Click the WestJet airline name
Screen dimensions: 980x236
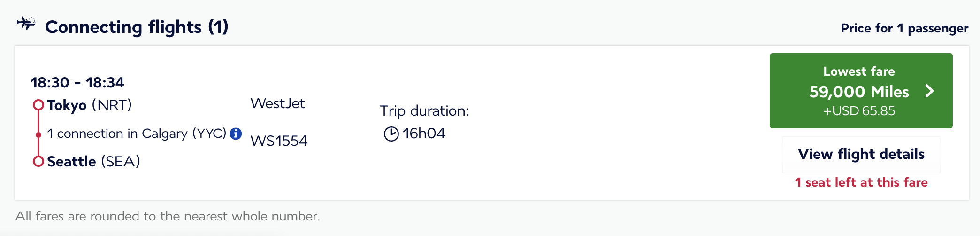click(x=277, y=103)
